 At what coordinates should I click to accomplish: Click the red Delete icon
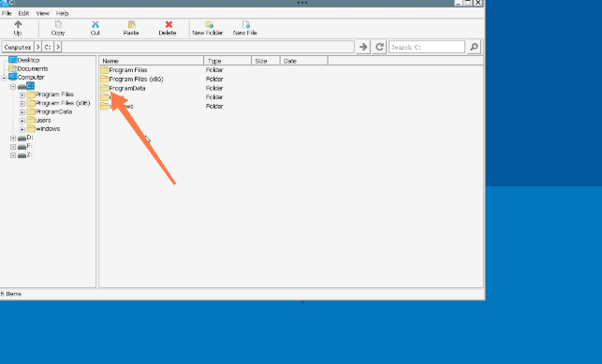pyautogui.click(x=169, y=25)
